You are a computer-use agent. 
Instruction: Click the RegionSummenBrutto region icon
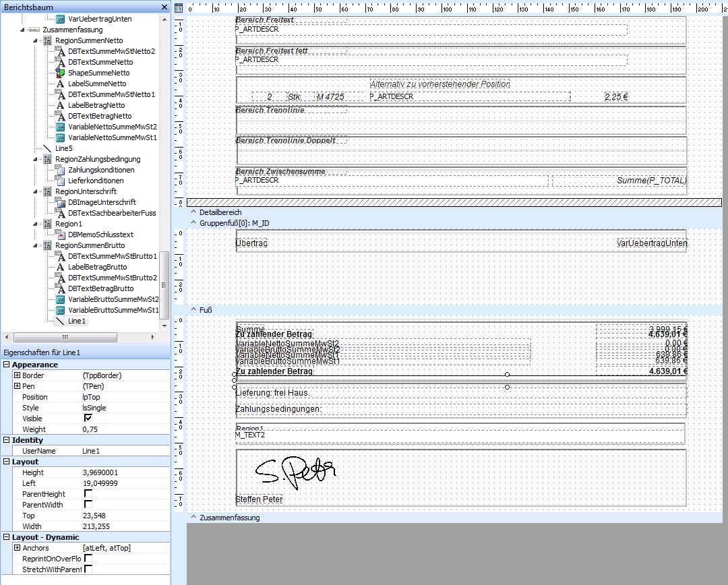pos(47,245)
